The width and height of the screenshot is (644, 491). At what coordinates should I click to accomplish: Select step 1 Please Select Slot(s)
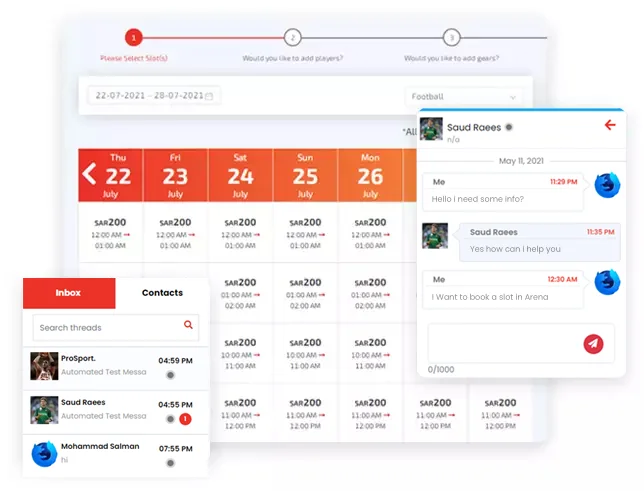(x=133, y=38)
